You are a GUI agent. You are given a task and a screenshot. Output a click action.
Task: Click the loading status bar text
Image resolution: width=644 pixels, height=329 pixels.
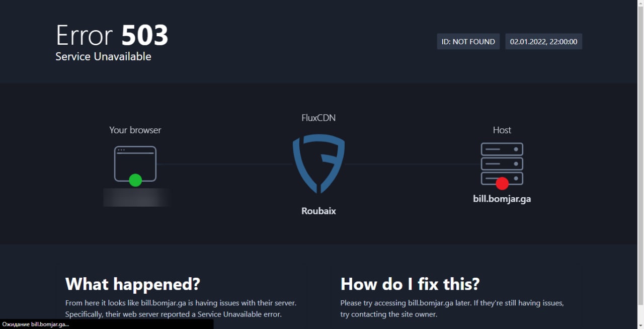pos(36,324)
